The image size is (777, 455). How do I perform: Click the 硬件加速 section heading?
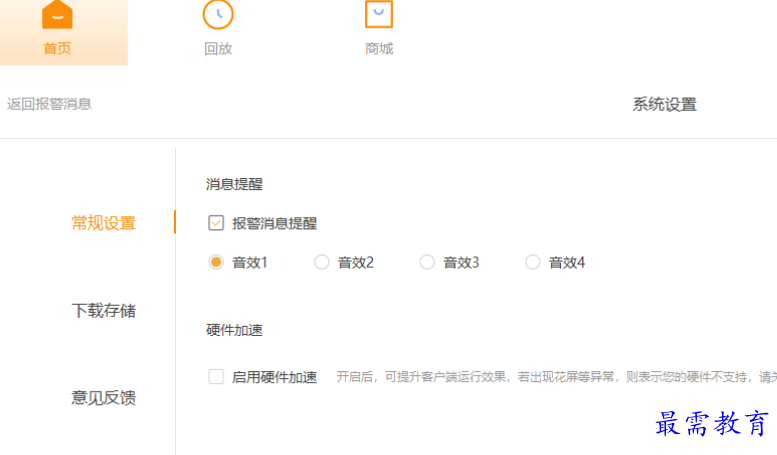234,330
